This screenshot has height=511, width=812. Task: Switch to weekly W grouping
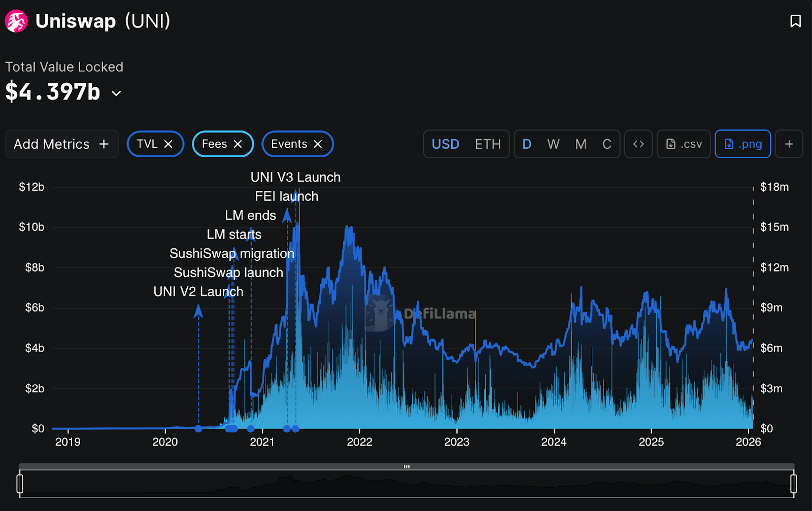pyautogui.click(x=553, y=144)
